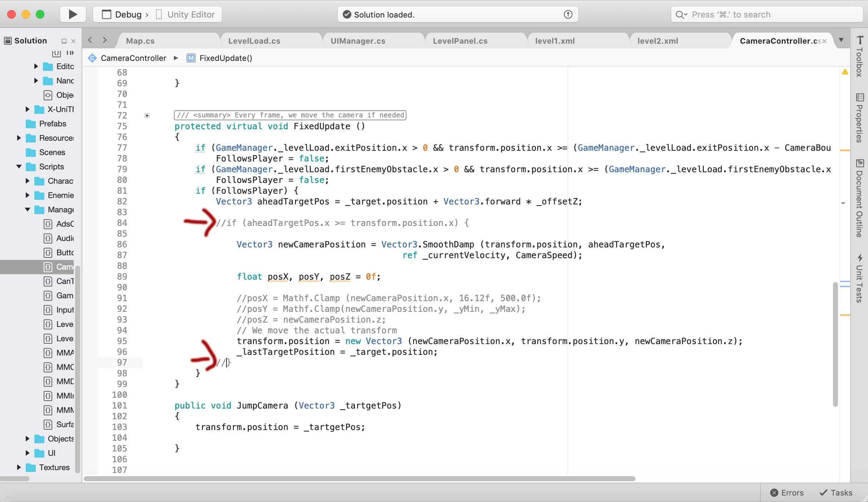868x502 pixels.
Task: Switch to the UIManager.cs tab
Action: coord(358,41)
